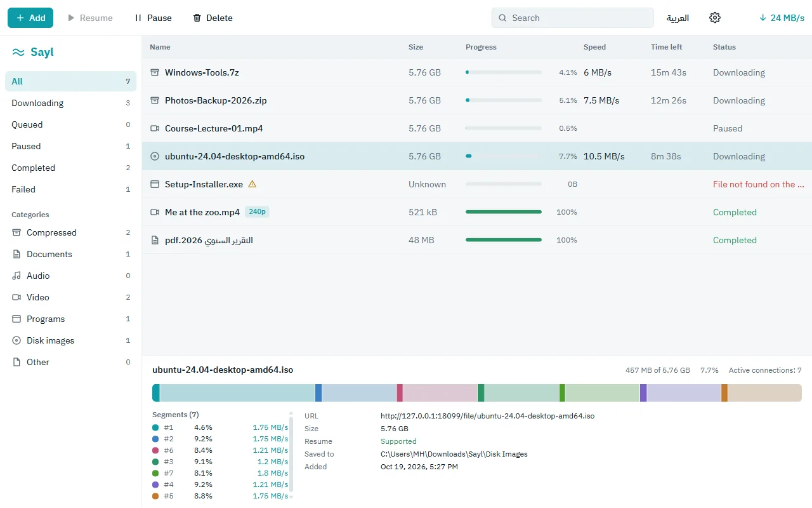Viewport: 812px width, 508px height.
Task: Click the Compressed category archive icon
Action: [x=16, y=232]
